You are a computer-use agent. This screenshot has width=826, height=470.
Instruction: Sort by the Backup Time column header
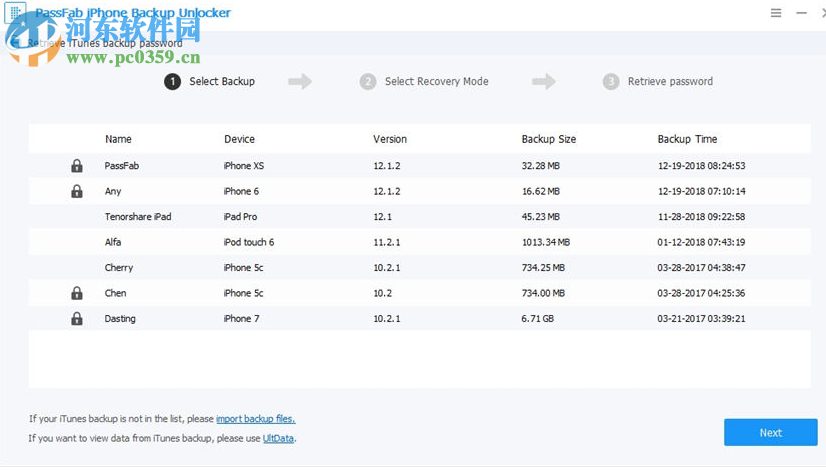687,139
